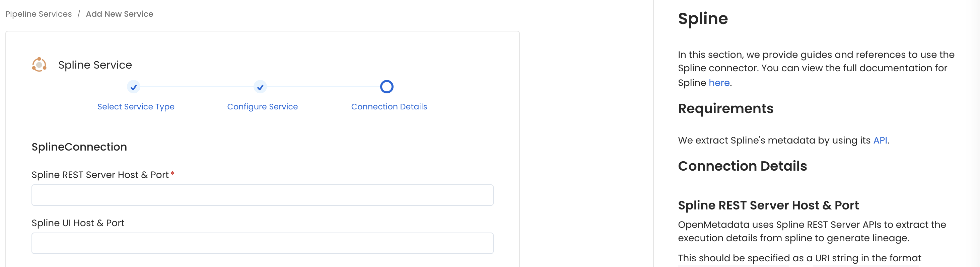Click the Configure Service completed checkmark icon
Screen dimensions: 980x267
260,87
